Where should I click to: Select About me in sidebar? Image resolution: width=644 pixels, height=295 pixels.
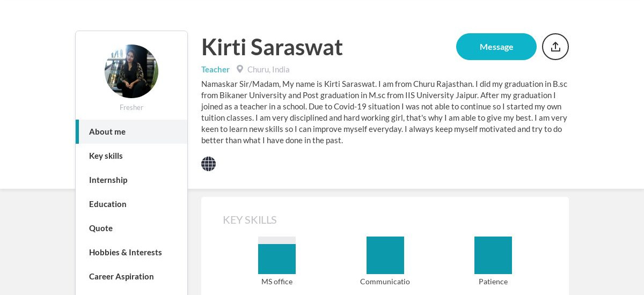point(131,131)
